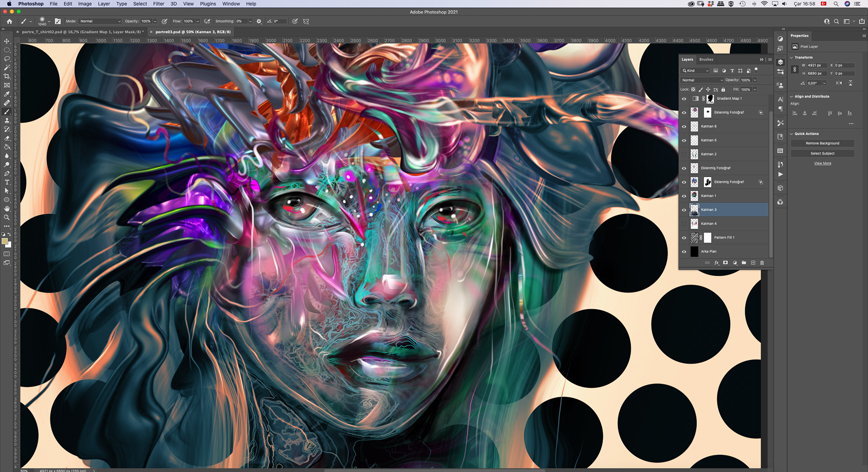Open the Filter menu
The height and width of the screenshot is (472, 868).
[159, 4]
